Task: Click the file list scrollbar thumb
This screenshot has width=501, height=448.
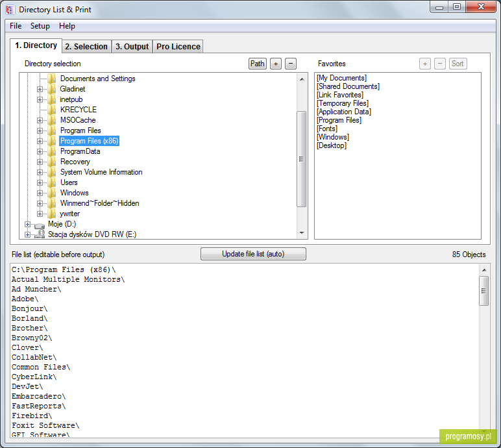Action: tap(483, 291)
